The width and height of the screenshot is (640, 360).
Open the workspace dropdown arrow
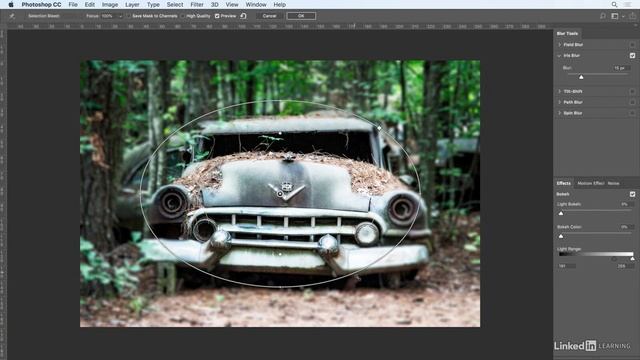[x=623, y=16]
